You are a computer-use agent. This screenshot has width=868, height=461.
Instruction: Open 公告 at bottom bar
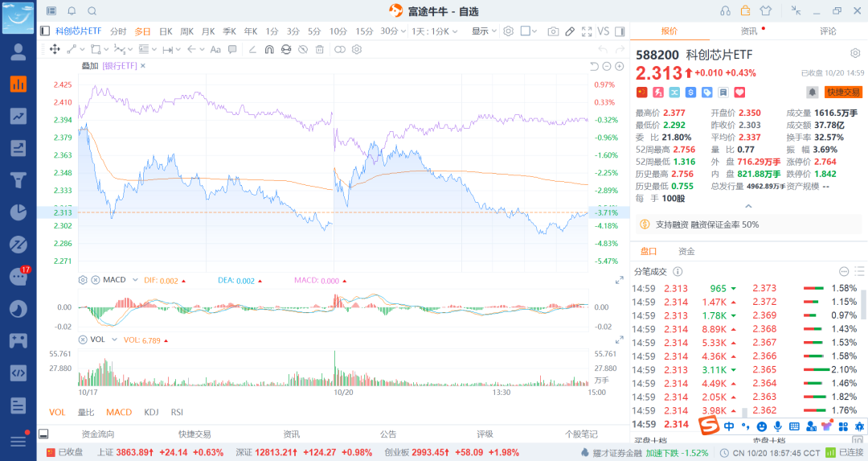(388, 434)
